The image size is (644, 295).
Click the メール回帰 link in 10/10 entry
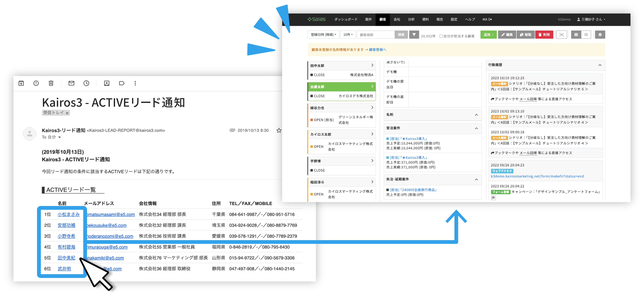(x=528, y=99)
